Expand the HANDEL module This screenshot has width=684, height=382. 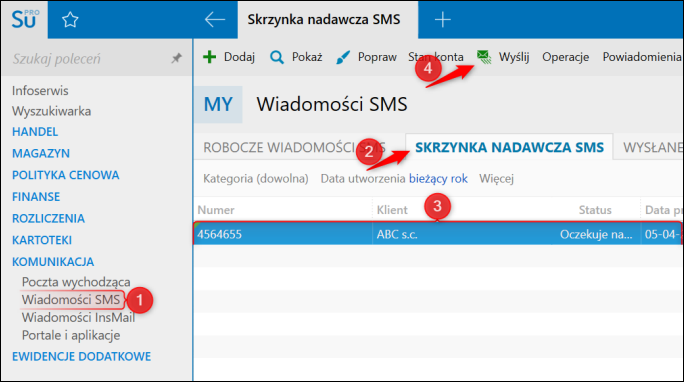(35, 132)
